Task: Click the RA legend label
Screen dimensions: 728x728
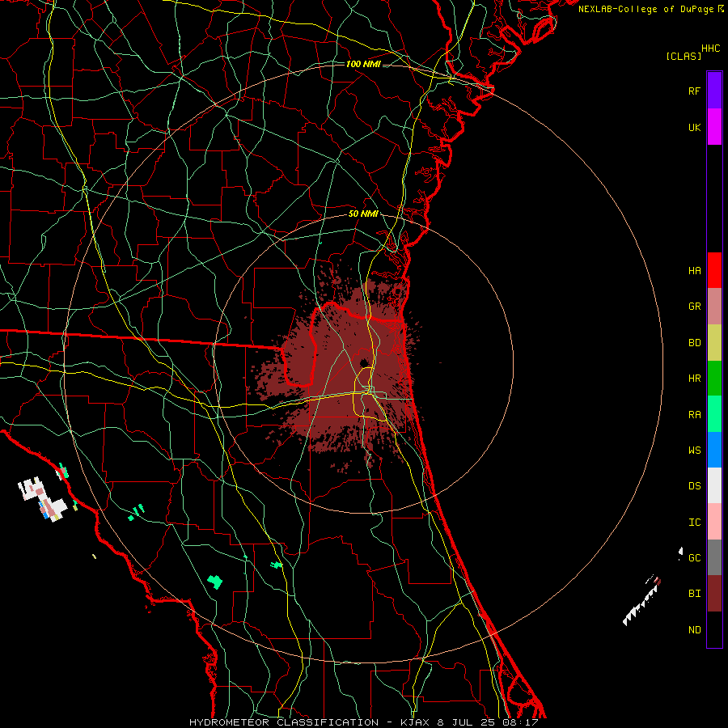Action: (694, 415)
